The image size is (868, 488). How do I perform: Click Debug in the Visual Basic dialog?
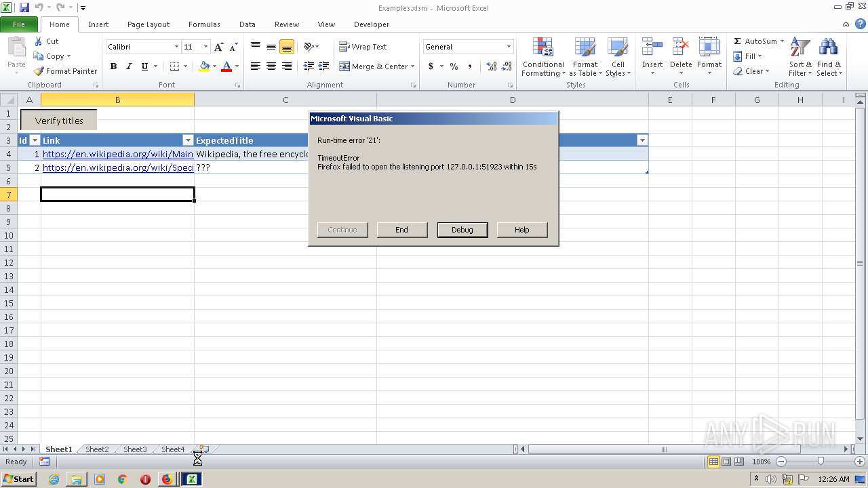[x=462, y=230]
